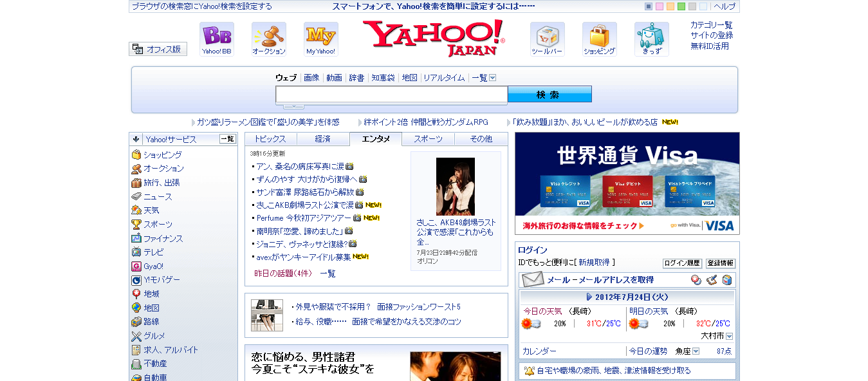Viewport: 868px width, 381px height.
Task: Open GyaO! in the sidebar
Action: coord(153,266)
